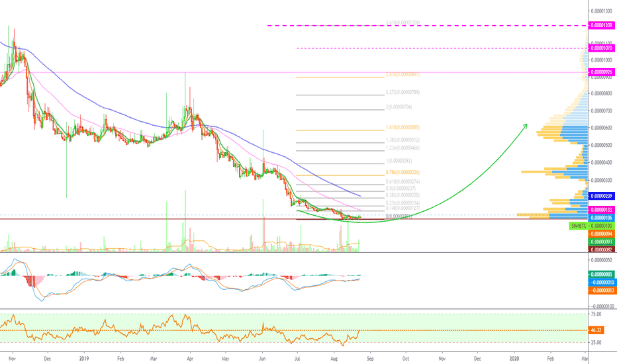617x364 pixels.
Task: Click price scale value 0.00000400
Action: point(602,163)
